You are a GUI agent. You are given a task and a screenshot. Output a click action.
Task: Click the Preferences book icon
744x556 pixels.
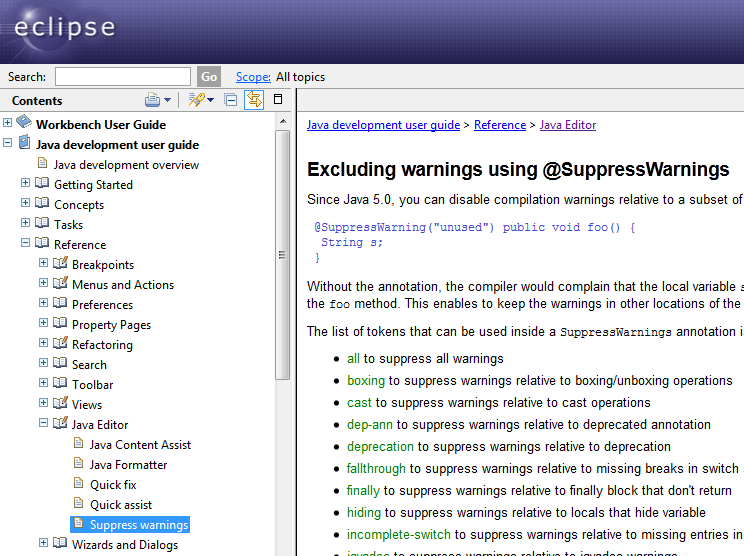click(x=60, y=303)
